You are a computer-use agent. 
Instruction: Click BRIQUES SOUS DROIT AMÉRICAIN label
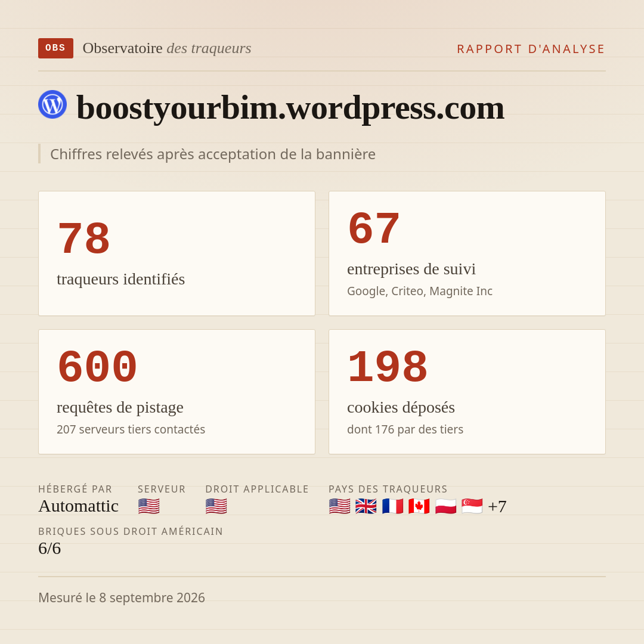[131, 531]
